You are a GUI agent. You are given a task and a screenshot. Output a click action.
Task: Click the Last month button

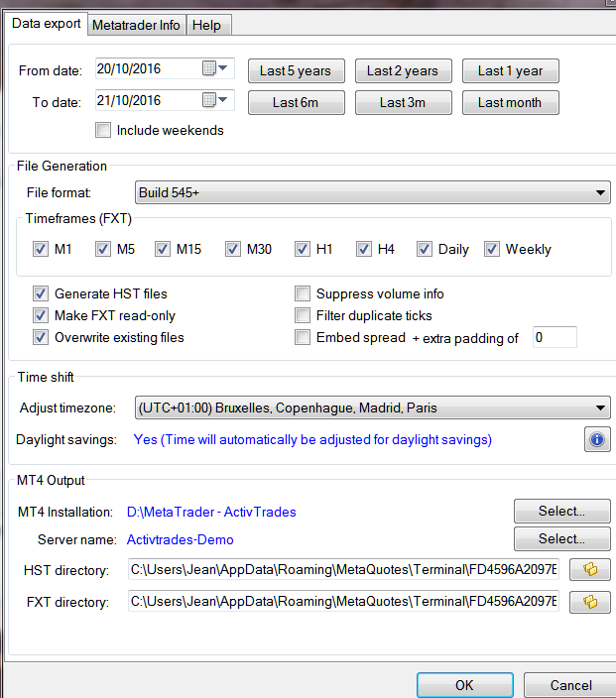510,102
